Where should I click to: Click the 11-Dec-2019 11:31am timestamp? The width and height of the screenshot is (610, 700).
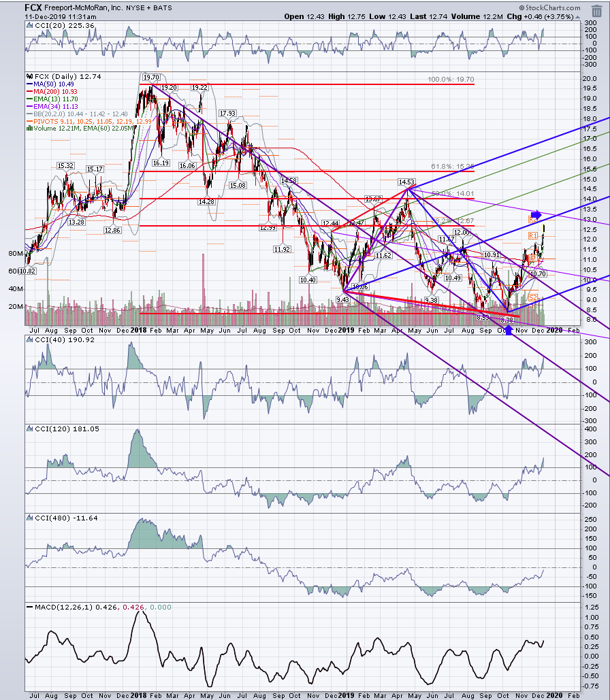point(61,16)
